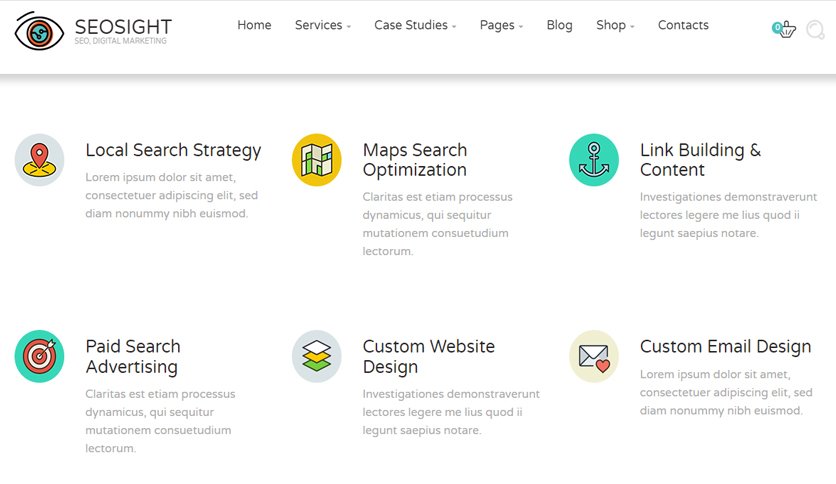Open the Contacts page link
This screenshot has height=484, width=836.
[683, 25]
